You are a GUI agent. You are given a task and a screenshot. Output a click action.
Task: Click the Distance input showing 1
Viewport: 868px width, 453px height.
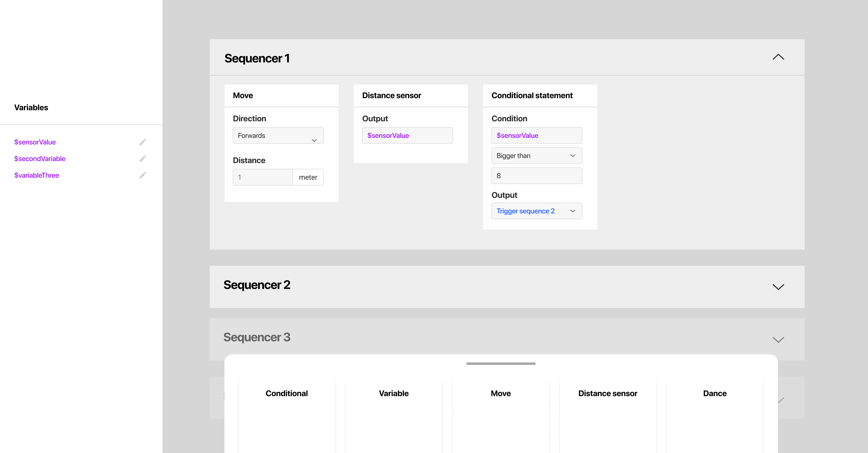coord(262,177)
